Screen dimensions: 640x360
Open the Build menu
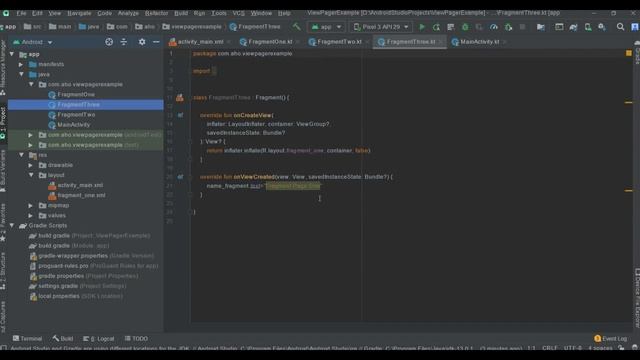pos(181,13)
